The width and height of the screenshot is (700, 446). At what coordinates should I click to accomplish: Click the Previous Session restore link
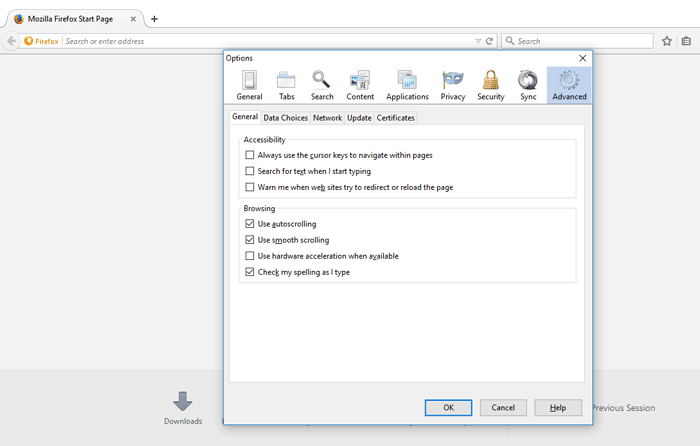624,408
